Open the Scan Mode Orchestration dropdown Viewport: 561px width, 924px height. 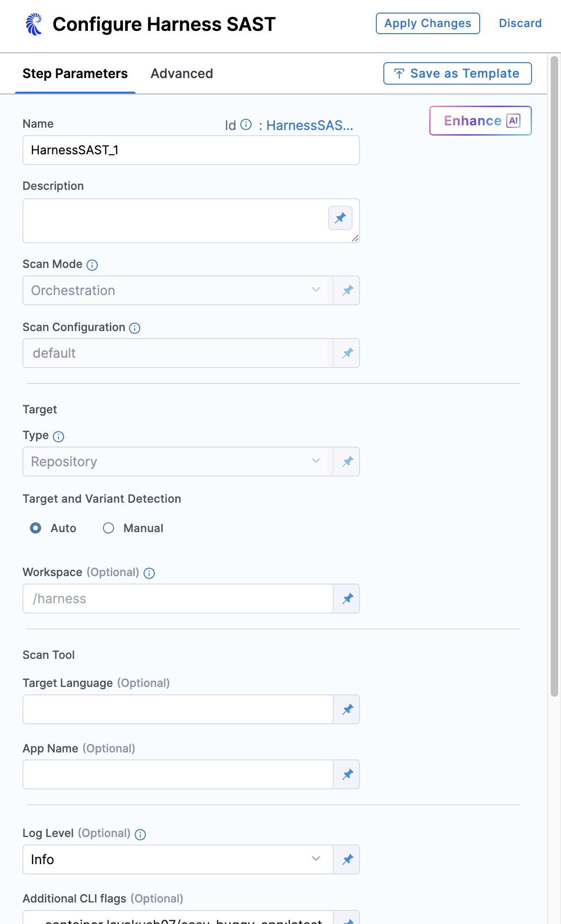coord(178,290)
